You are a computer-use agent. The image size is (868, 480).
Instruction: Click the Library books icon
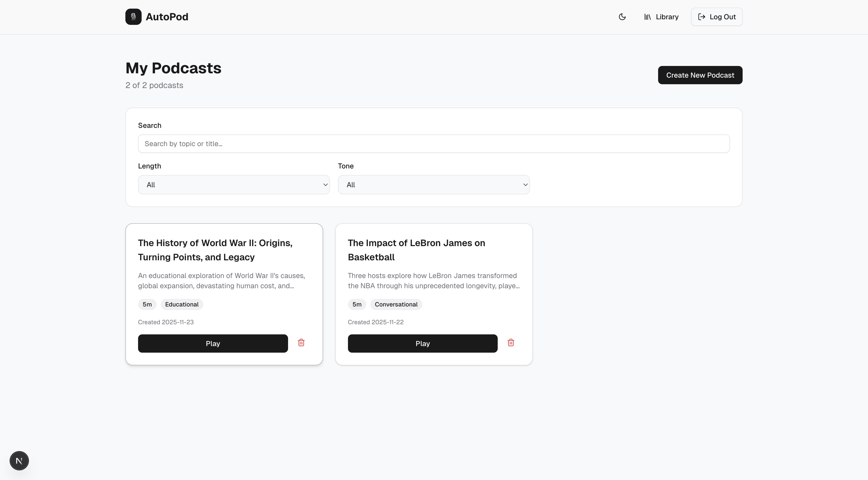647,17
